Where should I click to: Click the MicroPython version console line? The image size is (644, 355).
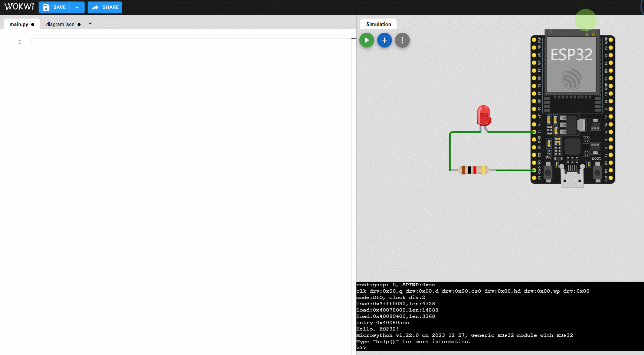click(x=465, y=335)
